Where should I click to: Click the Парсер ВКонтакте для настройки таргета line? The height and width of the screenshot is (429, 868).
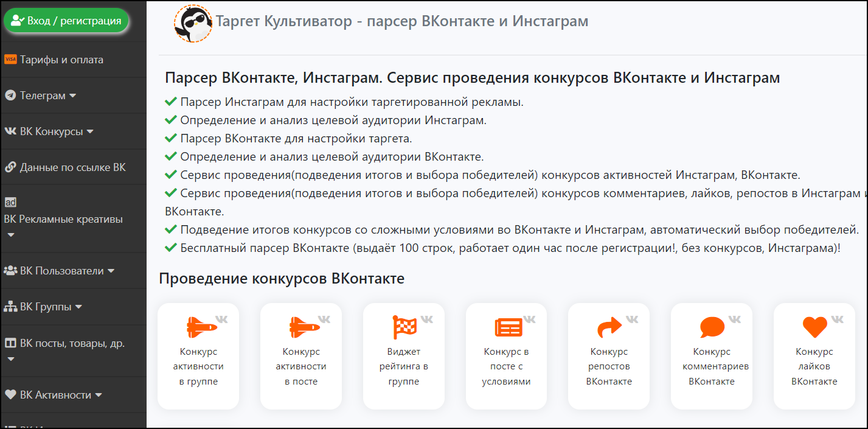click(289, 138)
